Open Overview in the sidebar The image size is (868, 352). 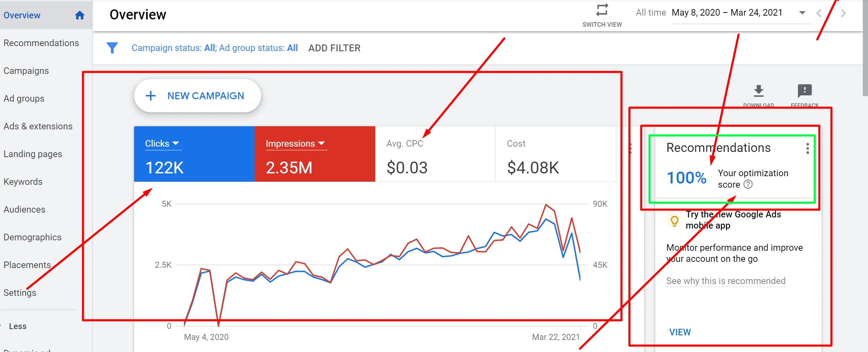click(x=46, y=15)
